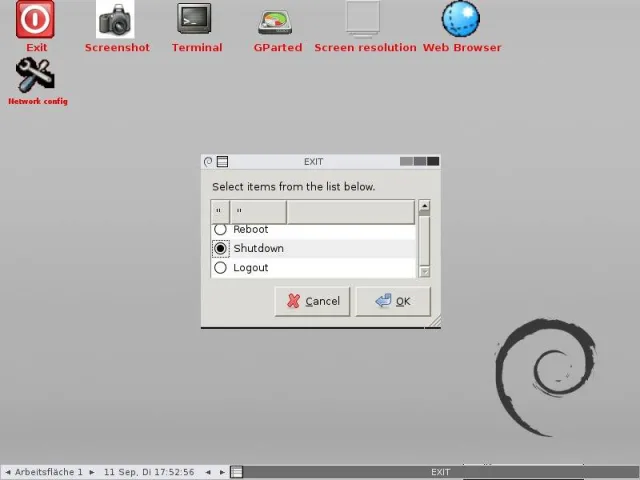Screen dimensions: 640x480
Task: Click the right arrow right of the clock
Action: pyautogui.click(x=222, y=472)
